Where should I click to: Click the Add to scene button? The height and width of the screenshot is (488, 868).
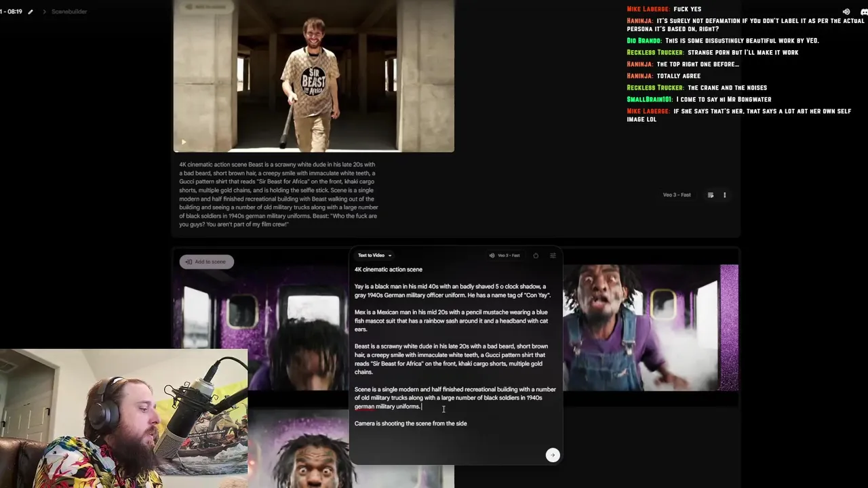coord(206,262)
